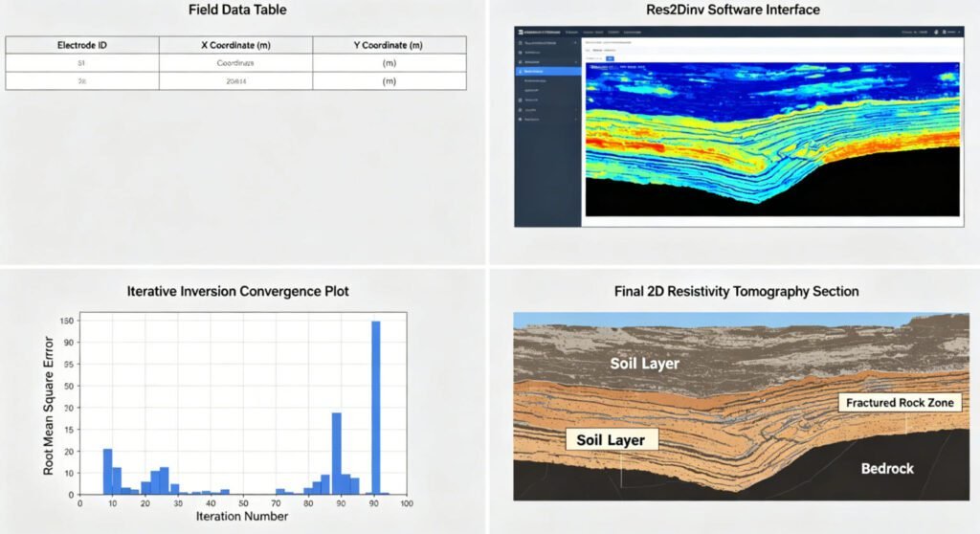The image size is (980, 534).
Task: Select the 'Y Coordinate (m)' column header
Action: click(389, 45)
